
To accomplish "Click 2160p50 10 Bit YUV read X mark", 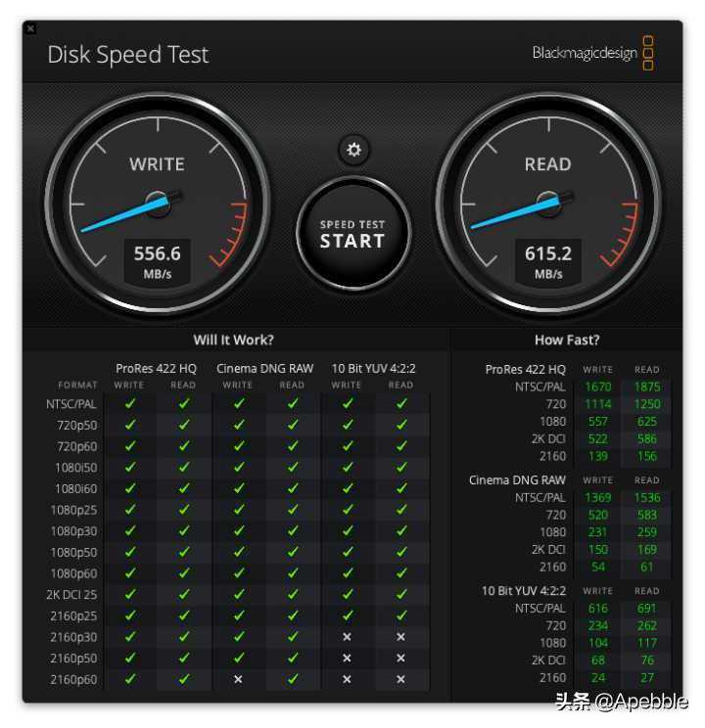I will pos(400,658).
